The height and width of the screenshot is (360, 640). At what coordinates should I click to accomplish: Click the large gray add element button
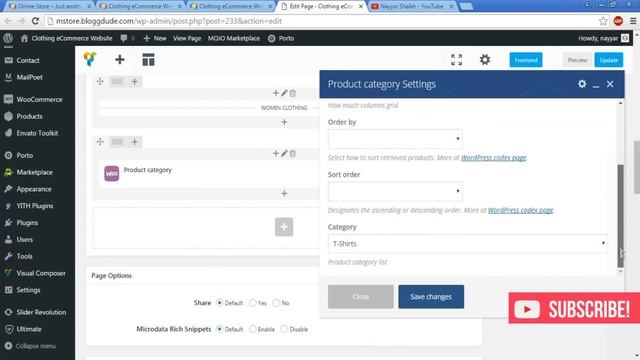pyautogui.click(x=284, y=227)
